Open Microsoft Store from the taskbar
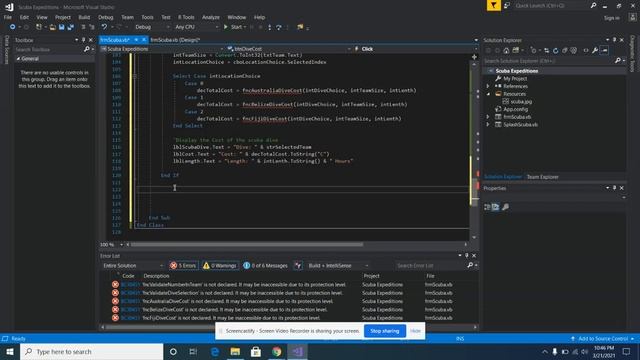This screenshot has height=360, width=640. tap(256, 351)
